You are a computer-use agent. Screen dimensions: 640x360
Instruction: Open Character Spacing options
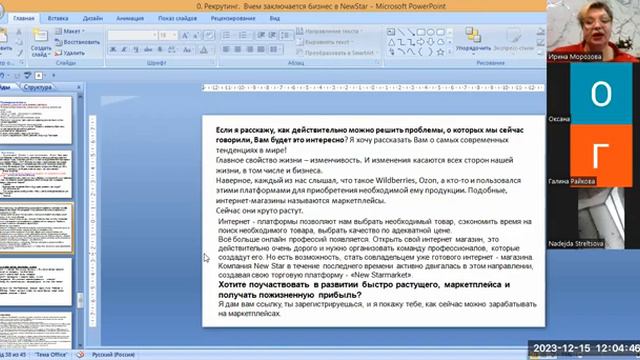click(172, 50)
